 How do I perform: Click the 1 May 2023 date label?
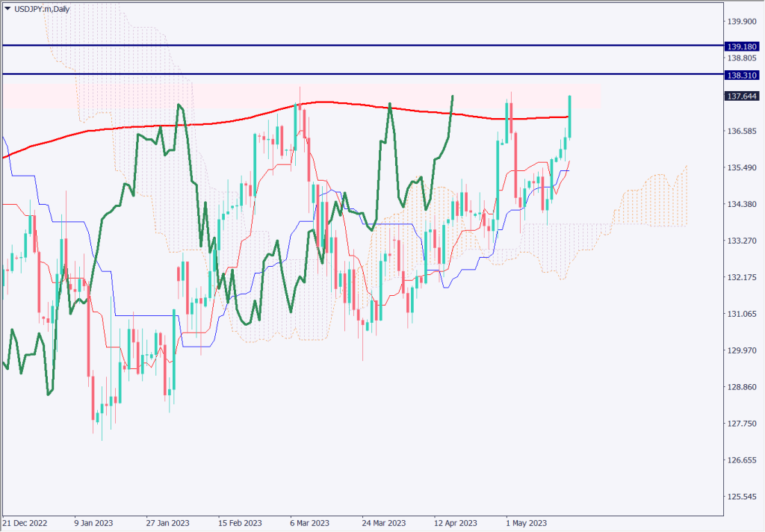click(527, 523)
